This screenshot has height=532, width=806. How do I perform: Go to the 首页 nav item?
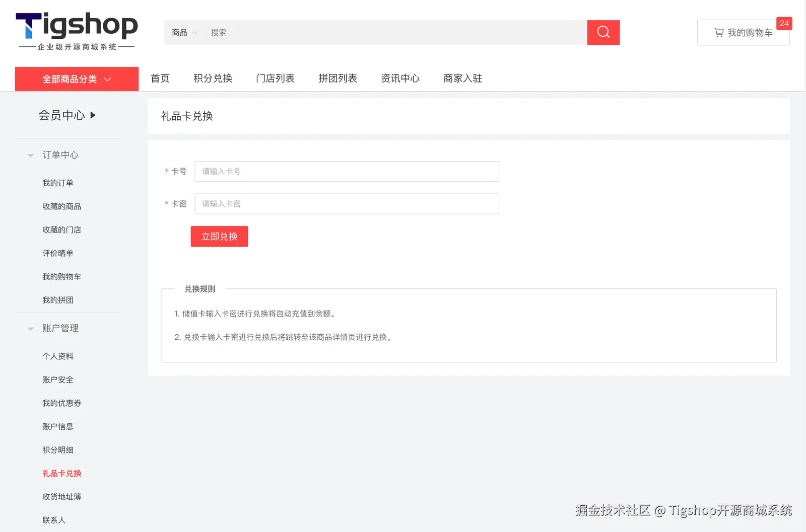pos(160,79)
